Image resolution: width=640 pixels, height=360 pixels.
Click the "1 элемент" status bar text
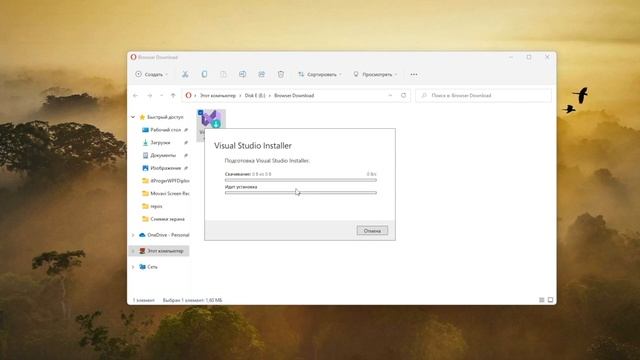[144, 300]
